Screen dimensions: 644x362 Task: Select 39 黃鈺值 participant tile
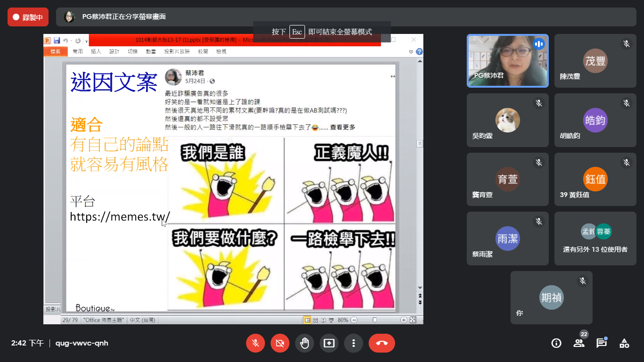[595, 179]
